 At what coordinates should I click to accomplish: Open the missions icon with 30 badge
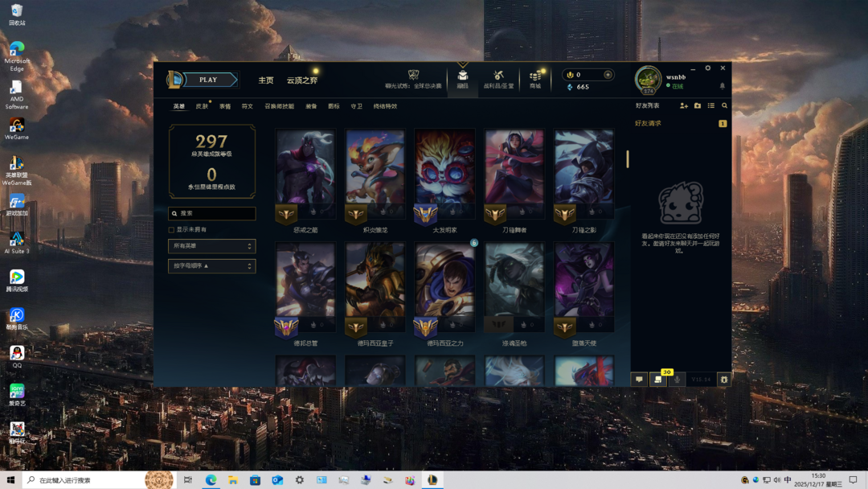pyautogui.click(x=658, y=380)
